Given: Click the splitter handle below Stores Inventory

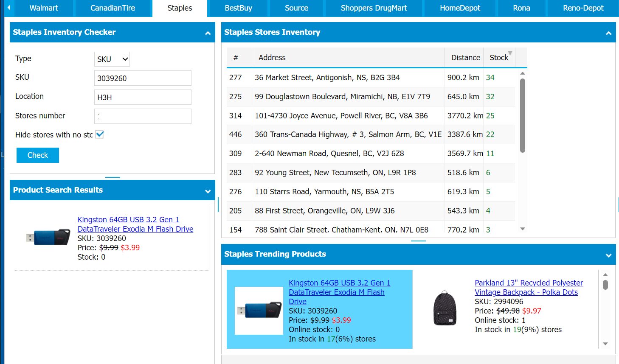Looking at the screenshot, I should pos(418,241).
